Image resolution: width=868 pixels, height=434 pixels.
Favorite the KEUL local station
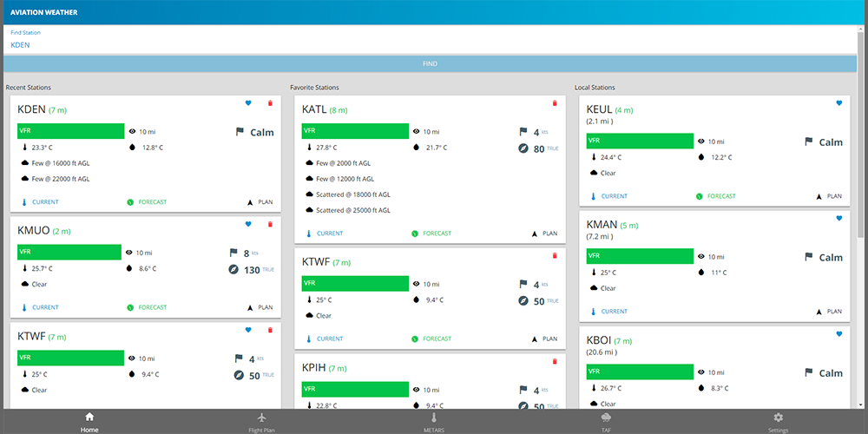pyautogui.click(x=838, y=103)
